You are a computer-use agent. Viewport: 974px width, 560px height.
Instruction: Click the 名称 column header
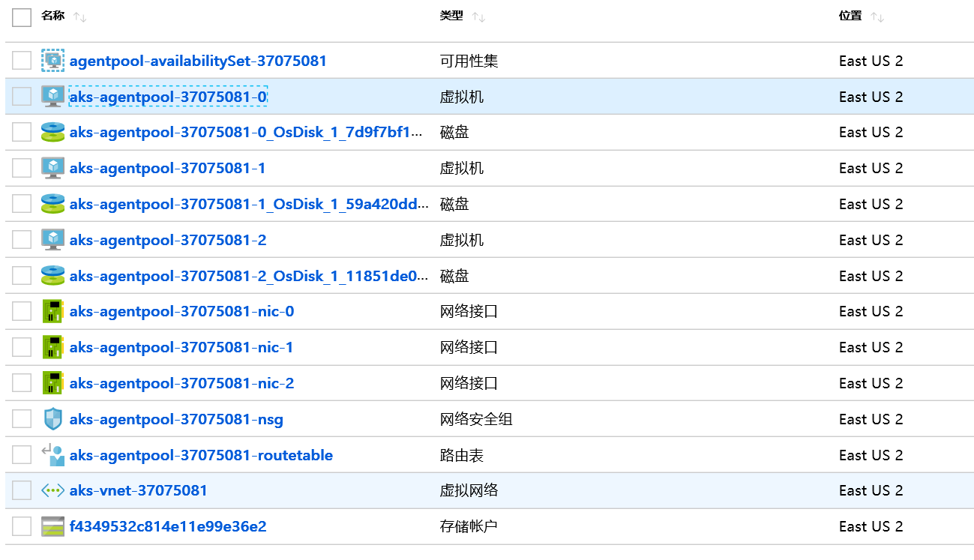click(x=52, y=16)
